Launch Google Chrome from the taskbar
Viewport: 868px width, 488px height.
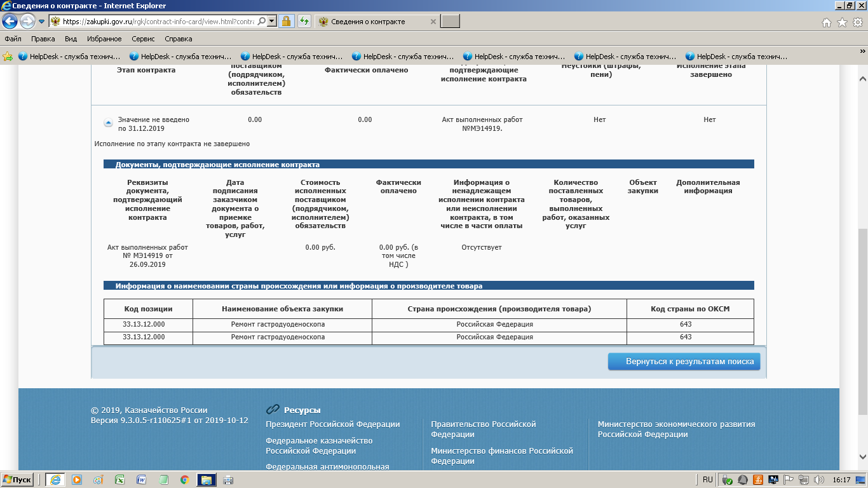(x=185, y=480)
